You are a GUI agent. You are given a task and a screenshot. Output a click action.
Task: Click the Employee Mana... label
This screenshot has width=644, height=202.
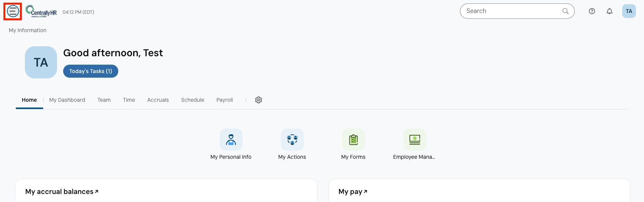point(414,157)
